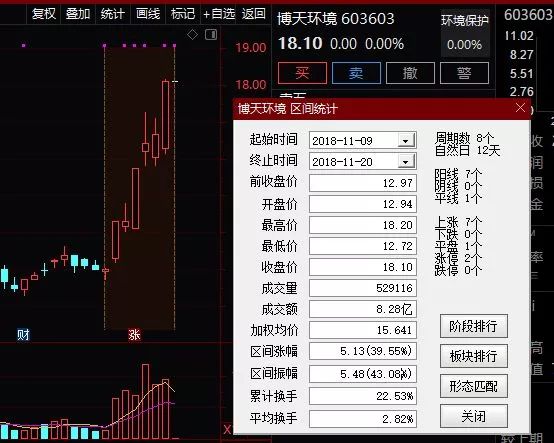Click the 阶段排行 button

tap(474, 326)
